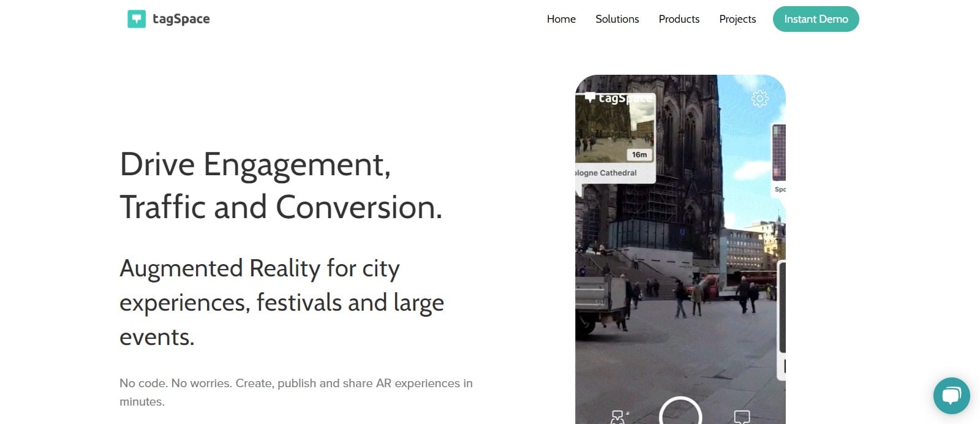Click the "Drive Engagement," headline
This screenshot has height=424, width=980.
point(255,164)
